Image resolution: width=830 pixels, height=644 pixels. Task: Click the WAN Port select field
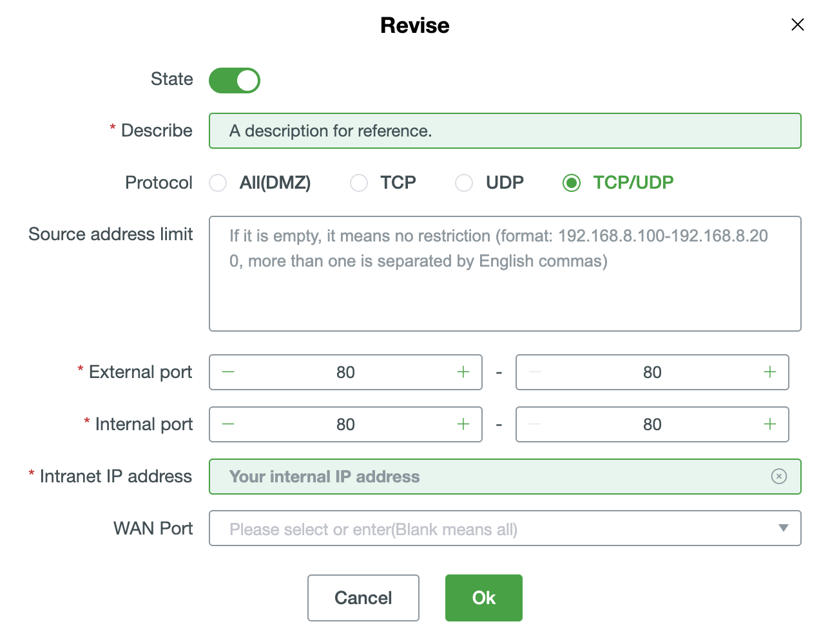[490, 529]
